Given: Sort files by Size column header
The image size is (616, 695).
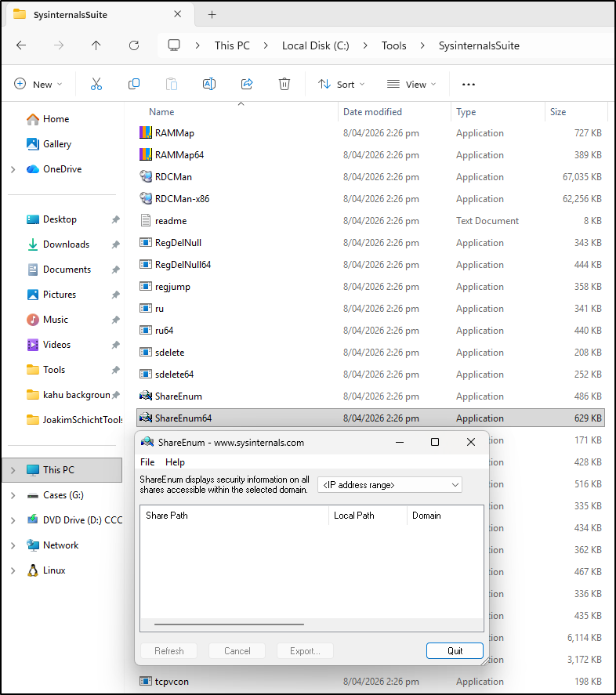Looking at the screenshot, I should (x=576, y=112).
